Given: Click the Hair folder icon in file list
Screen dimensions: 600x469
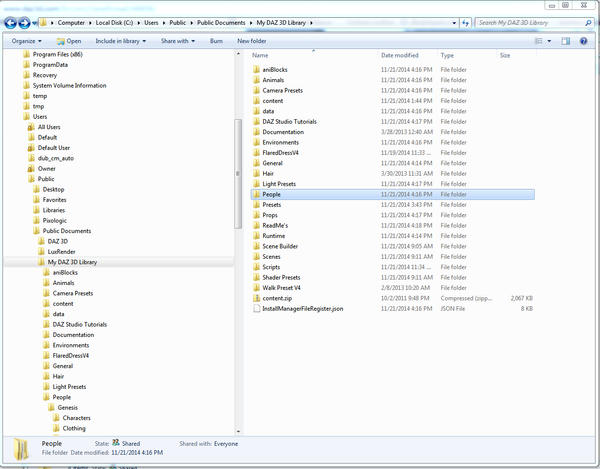Looking at the screenshot, I should point(256,173).
